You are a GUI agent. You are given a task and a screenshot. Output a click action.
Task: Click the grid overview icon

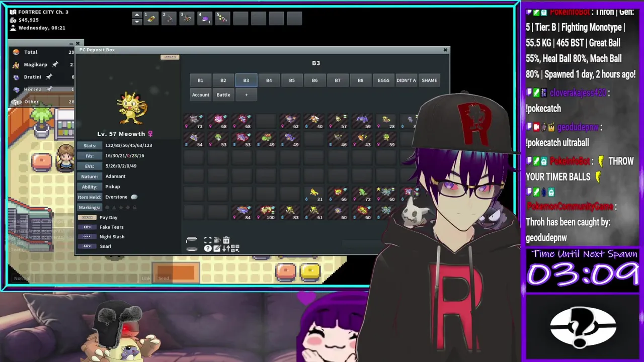click(x=235, y=248)
